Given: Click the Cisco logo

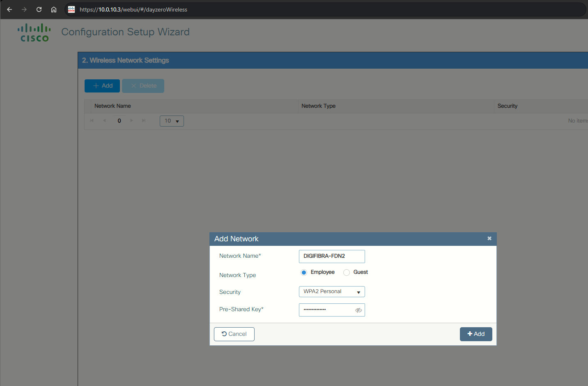Looking at the screenshot, I should [34, 32].
